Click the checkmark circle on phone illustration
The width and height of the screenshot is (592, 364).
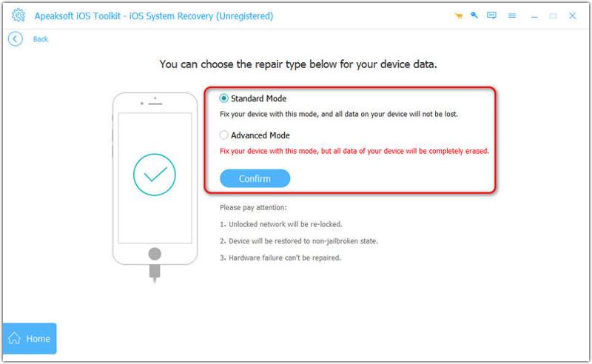click(x=155, y=175)
